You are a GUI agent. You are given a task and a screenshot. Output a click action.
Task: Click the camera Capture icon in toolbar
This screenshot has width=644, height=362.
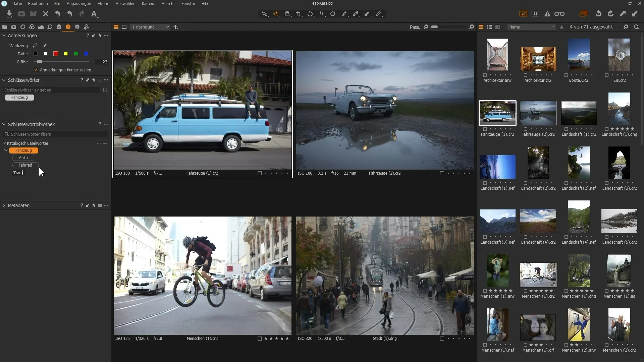(x=21, y=14)
